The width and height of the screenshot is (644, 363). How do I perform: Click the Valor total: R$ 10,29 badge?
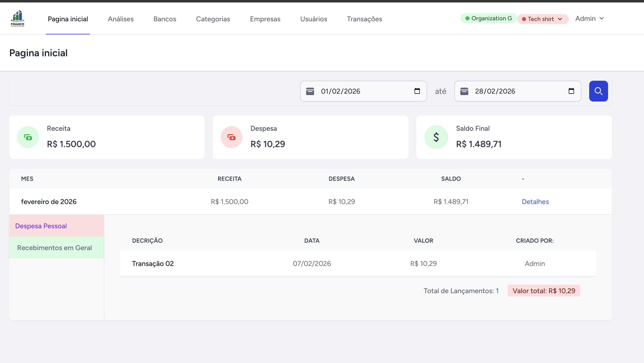click(544, 291)
